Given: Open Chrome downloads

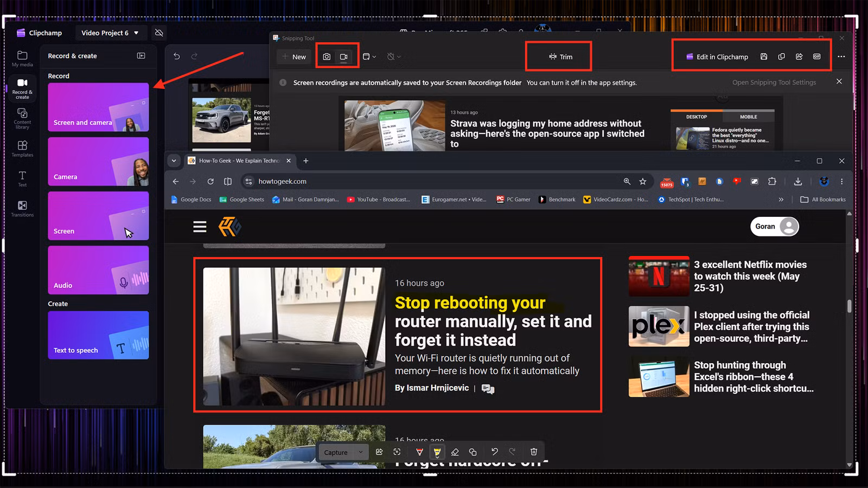Looking at the screenshot, I should coord(798,182).
